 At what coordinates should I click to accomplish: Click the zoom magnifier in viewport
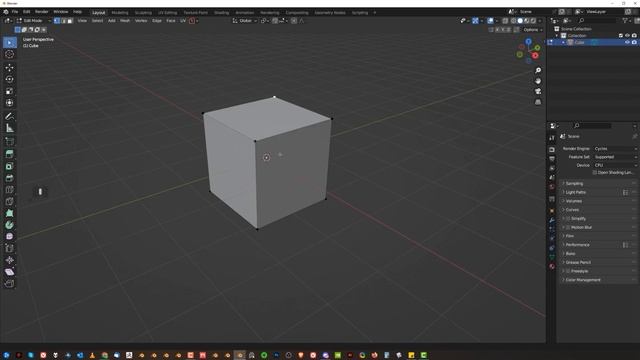pyautogui.click(x=538, y=71)
